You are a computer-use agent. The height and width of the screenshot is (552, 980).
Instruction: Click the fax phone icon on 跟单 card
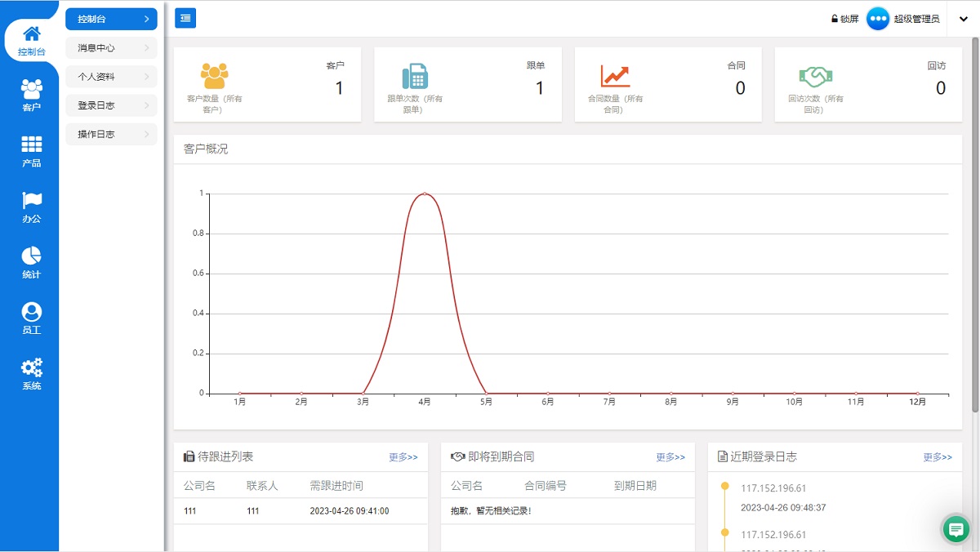415,76
